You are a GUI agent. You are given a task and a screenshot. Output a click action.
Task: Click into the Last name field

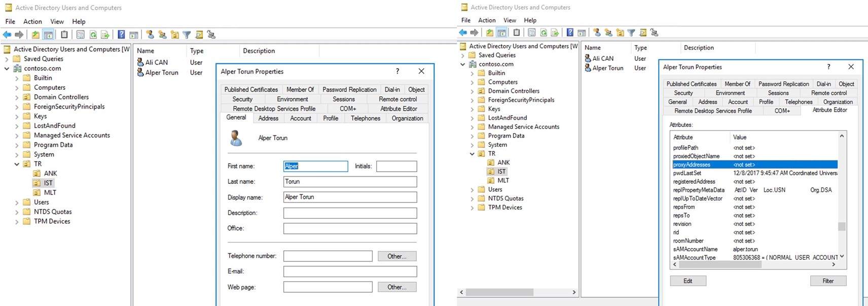[350, 182]
